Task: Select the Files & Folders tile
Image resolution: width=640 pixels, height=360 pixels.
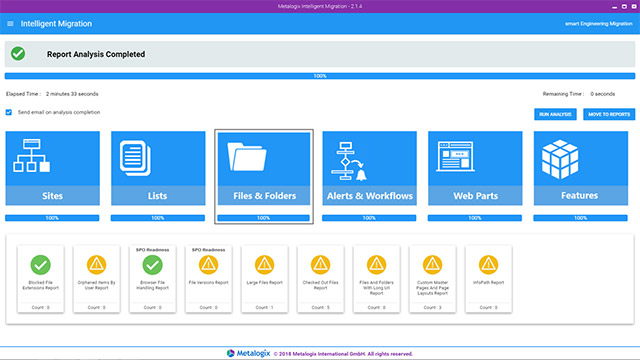Action: [264, 168]
